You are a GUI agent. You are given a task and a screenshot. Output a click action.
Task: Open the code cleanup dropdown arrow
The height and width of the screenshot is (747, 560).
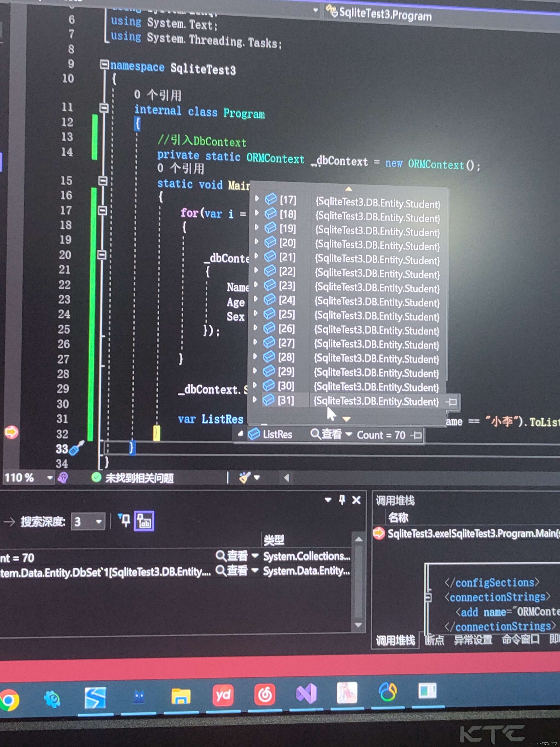[x=257, y=478]
